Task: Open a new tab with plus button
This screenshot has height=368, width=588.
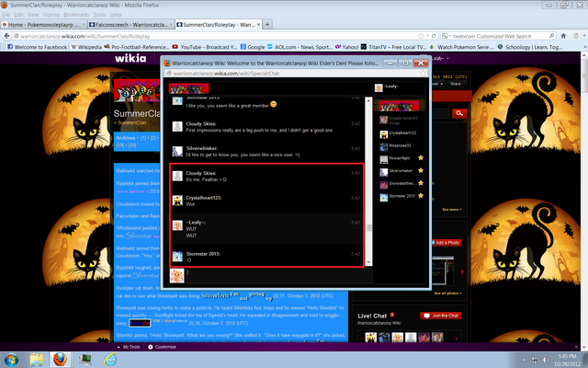Action: 267,25
